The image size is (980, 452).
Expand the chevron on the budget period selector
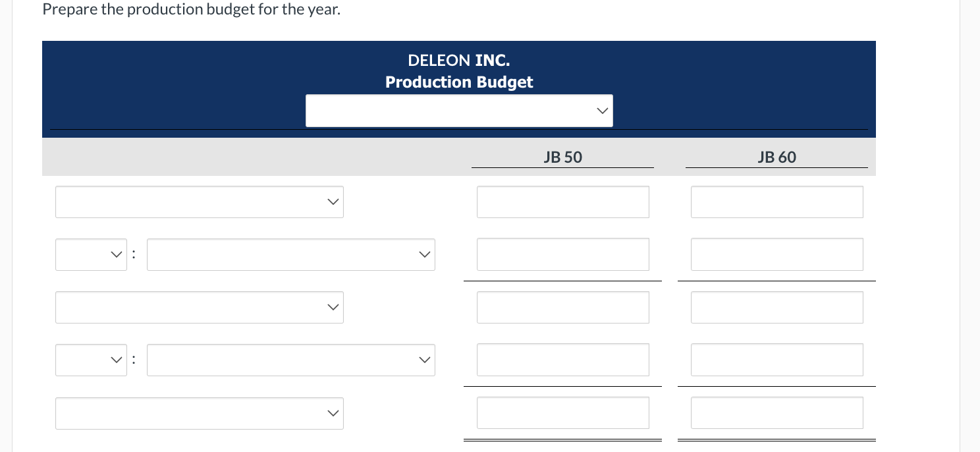601,111
